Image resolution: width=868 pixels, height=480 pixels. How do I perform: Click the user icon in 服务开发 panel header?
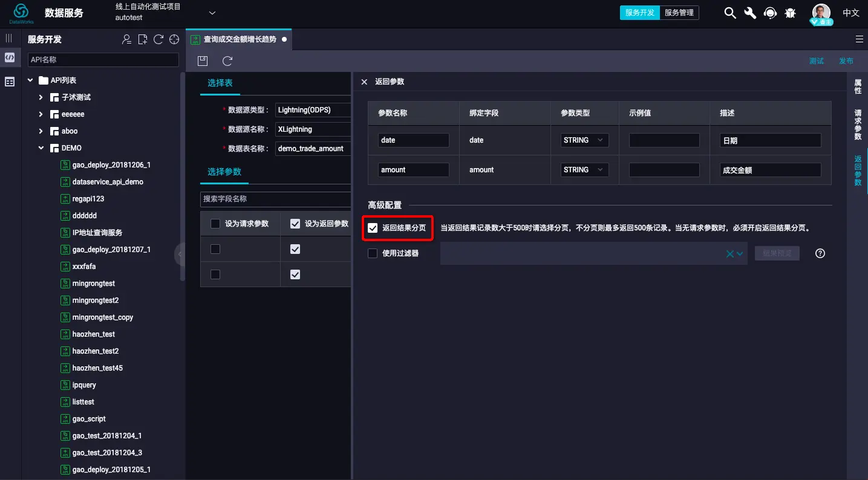point(126,39)
